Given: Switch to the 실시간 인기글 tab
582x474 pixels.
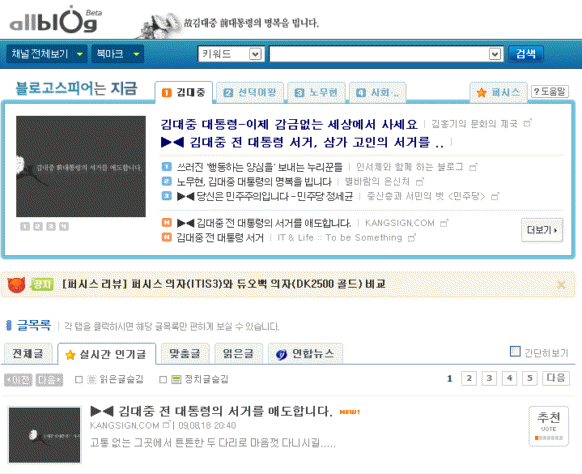Looking at the screenshot, I should [x=107, y=354].
